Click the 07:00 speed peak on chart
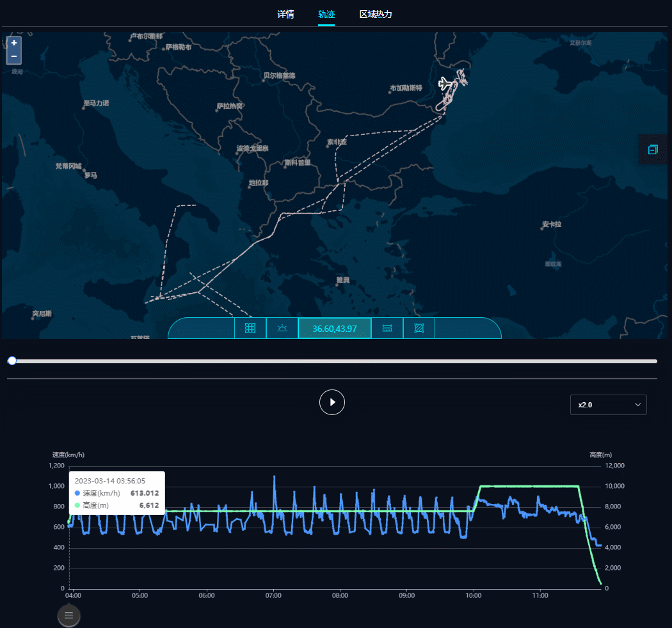The width and height of the screenshot is (672, 628). point(275,477)
